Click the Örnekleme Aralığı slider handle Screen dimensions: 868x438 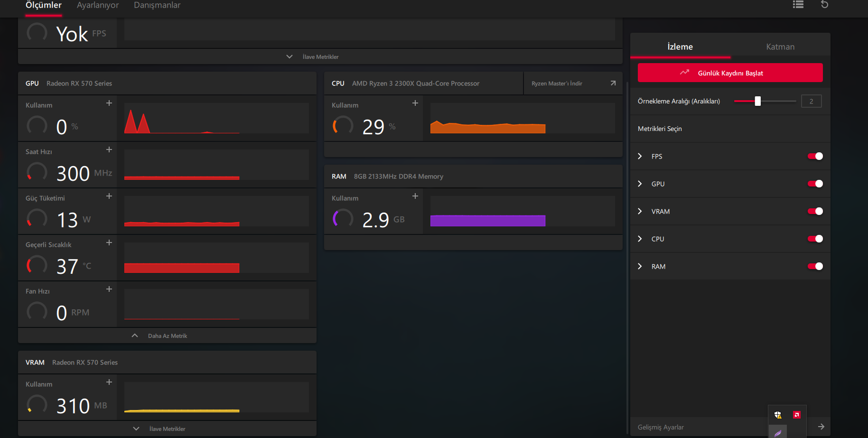coord(758,101)
